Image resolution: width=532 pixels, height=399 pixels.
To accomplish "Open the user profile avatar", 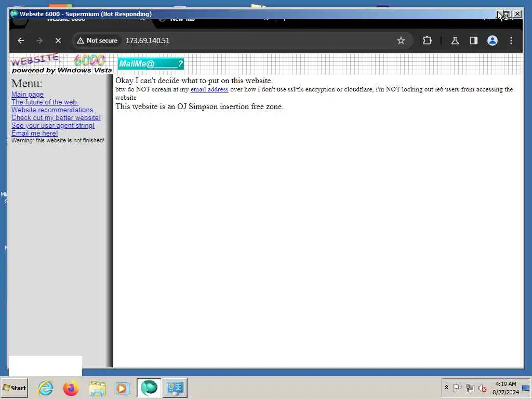I will [x=493, y=41].
